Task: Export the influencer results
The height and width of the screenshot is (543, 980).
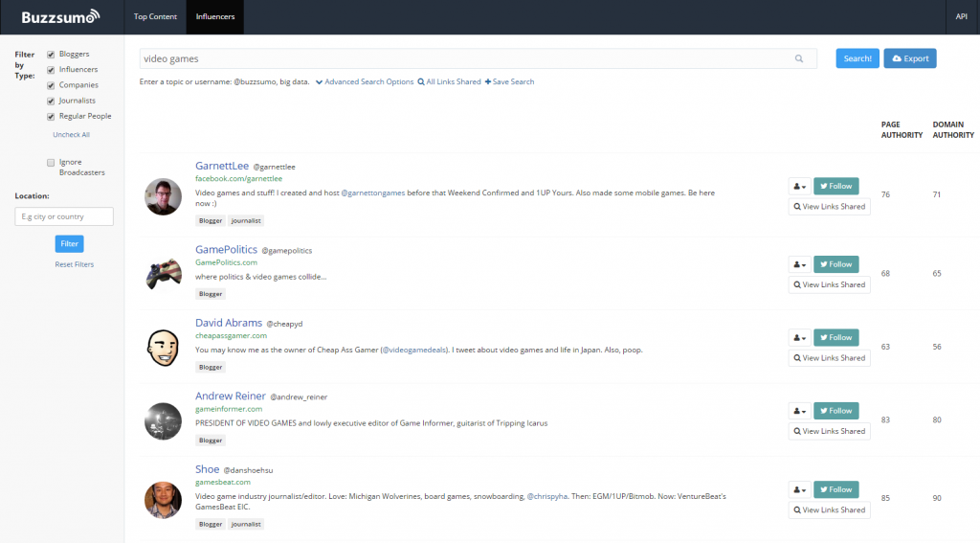Action: [910, 58]
